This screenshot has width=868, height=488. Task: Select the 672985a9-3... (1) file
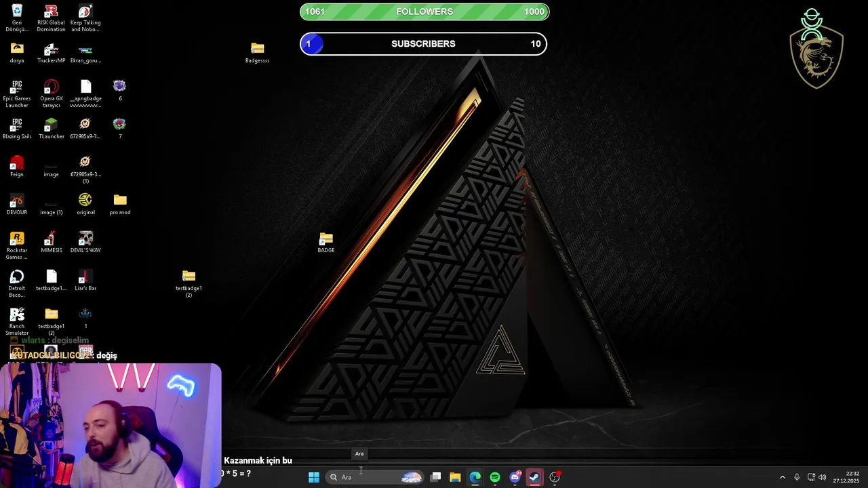(85, 169)
